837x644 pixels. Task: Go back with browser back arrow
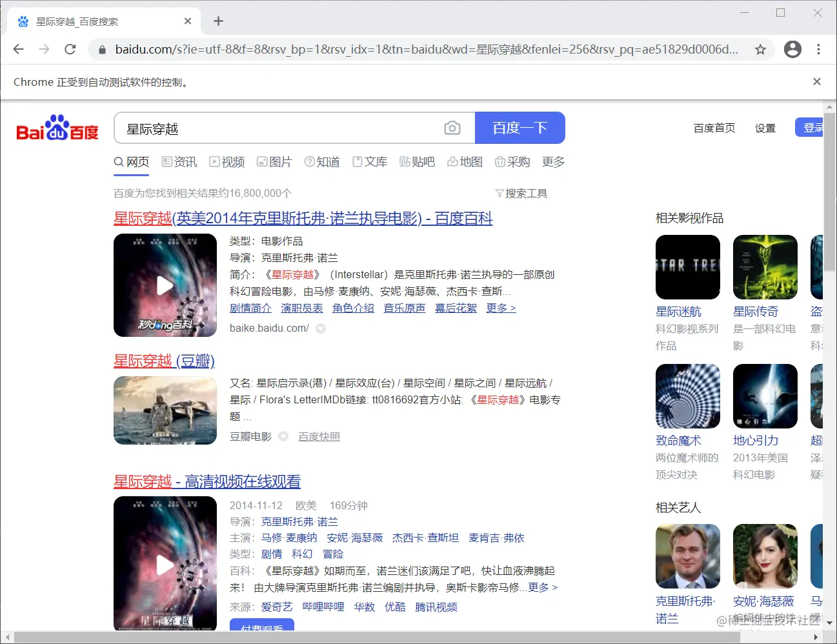pyautogui.click(x=18, y=49)
